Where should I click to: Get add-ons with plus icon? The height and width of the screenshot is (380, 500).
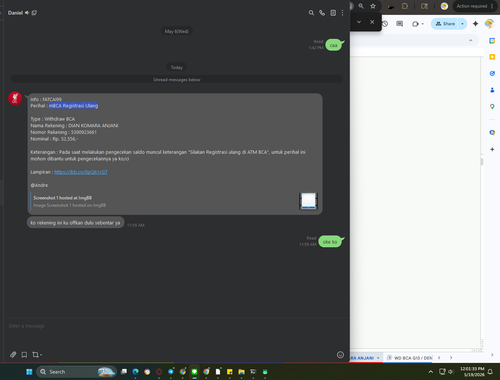click(x=492, y=149)
